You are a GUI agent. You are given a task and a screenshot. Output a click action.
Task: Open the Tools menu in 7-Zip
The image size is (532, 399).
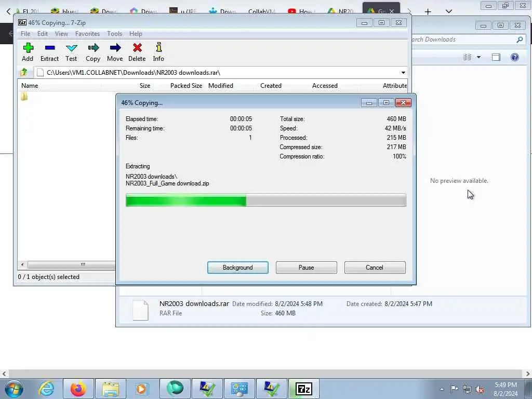coord(115,34)
